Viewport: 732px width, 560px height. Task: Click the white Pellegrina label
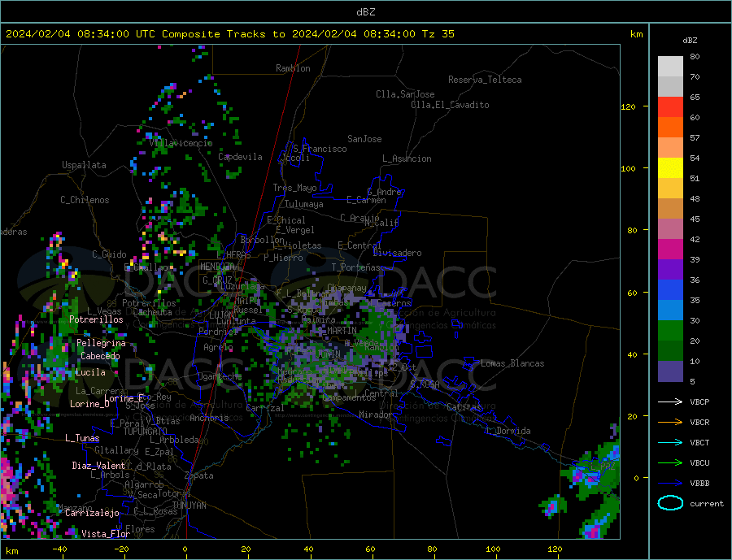pyautogui.click(x=102, y=344)
